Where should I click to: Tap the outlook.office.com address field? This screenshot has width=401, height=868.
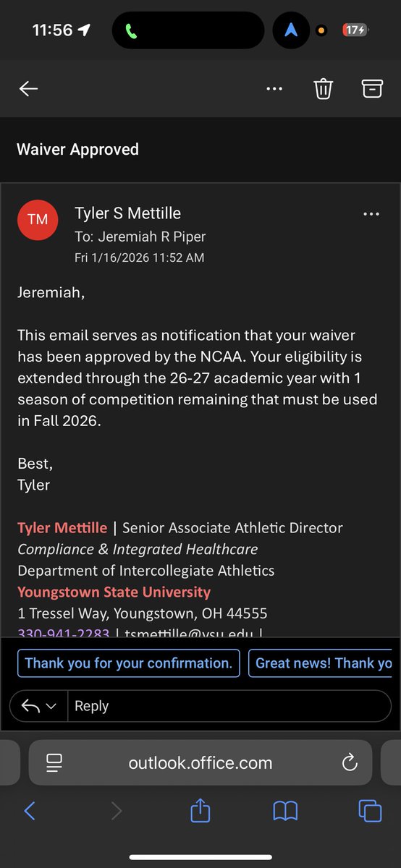[200, 762]
